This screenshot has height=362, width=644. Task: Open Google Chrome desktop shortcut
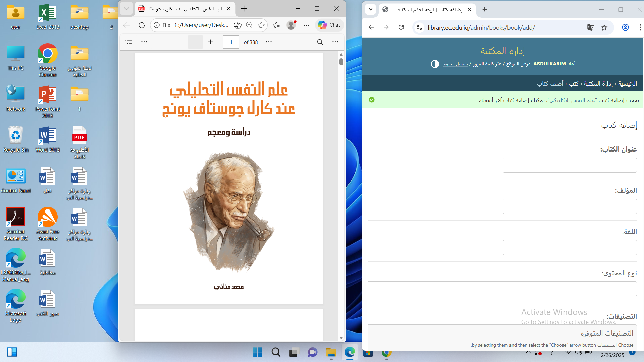coord(47,60)
